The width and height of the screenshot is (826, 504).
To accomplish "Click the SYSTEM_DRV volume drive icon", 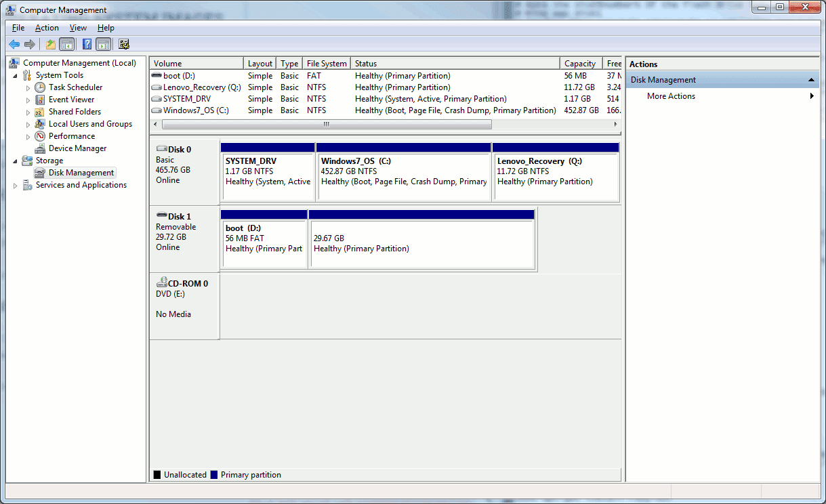I will pyautogui.click(x=157, y=99).
